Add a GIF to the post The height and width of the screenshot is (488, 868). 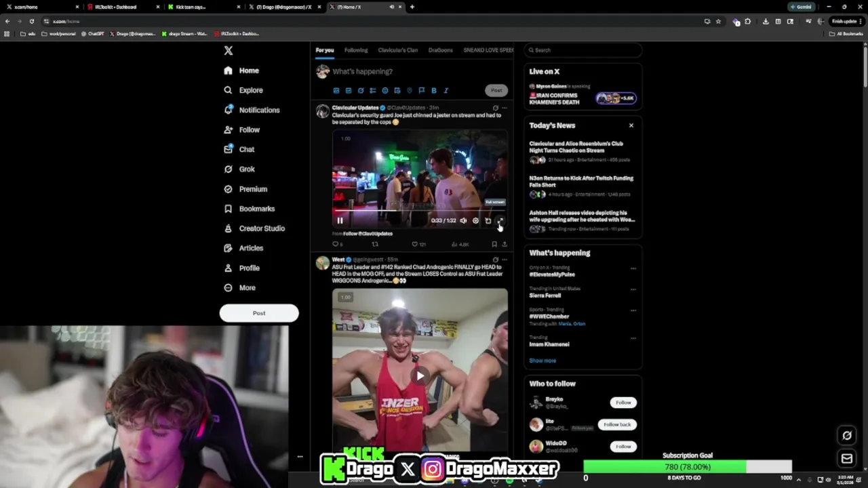point(348,90)
